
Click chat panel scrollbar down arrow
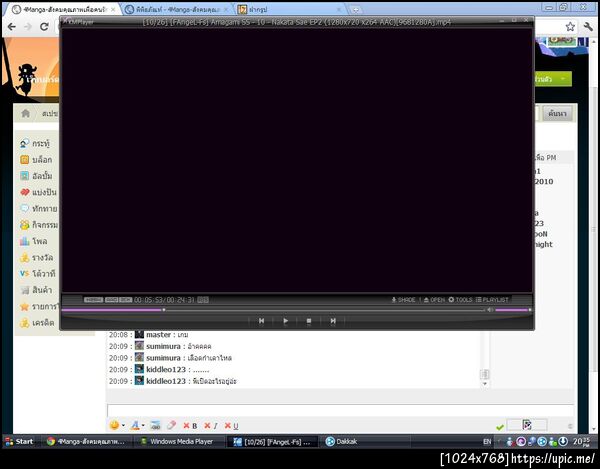click(x=485, y=384)
